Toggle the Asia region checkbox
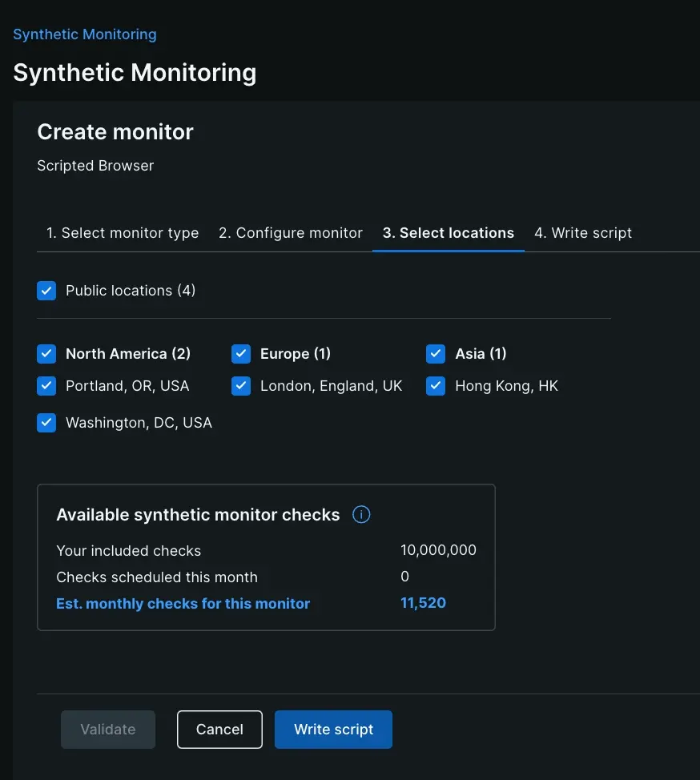The width and height of the screenshot is (700, 780). point(436,354)
